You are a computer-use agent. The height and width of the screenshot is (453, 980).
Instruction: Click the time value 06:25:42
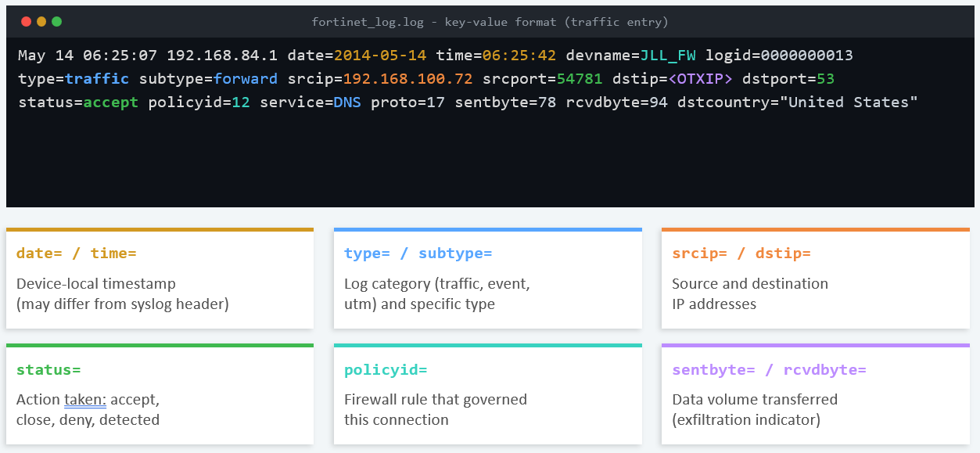(517, 55)
